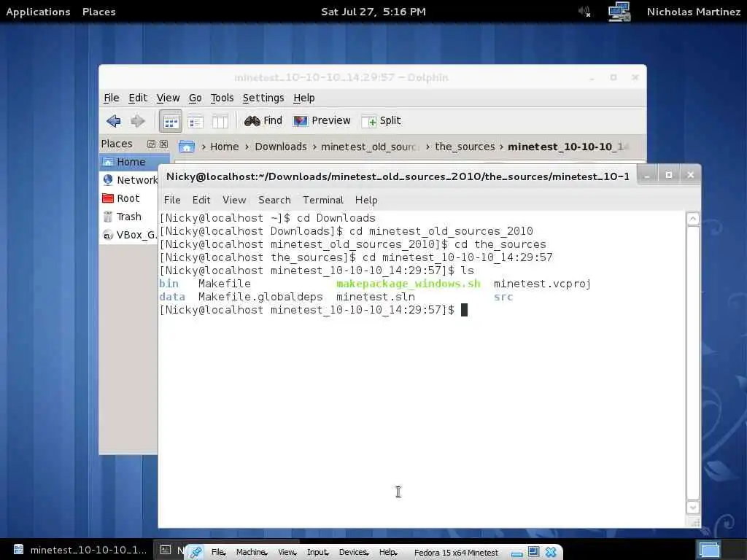Select Root in Dolphin Places panel

click(128, 198)
